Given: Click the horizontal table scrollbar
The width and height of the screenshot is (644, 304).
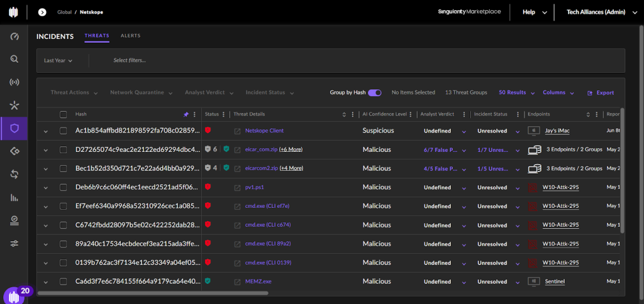Looking at the screenshot, I should tap(152, 293).
